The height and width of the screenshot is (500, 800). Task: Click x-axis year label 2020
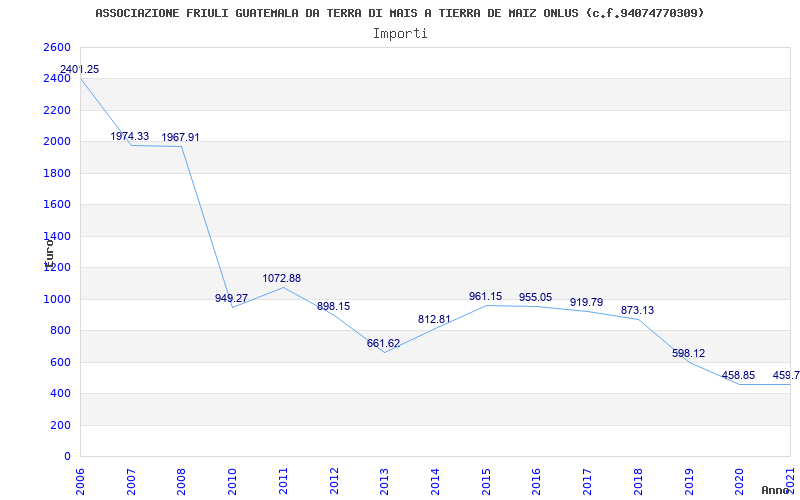point(739,481)
